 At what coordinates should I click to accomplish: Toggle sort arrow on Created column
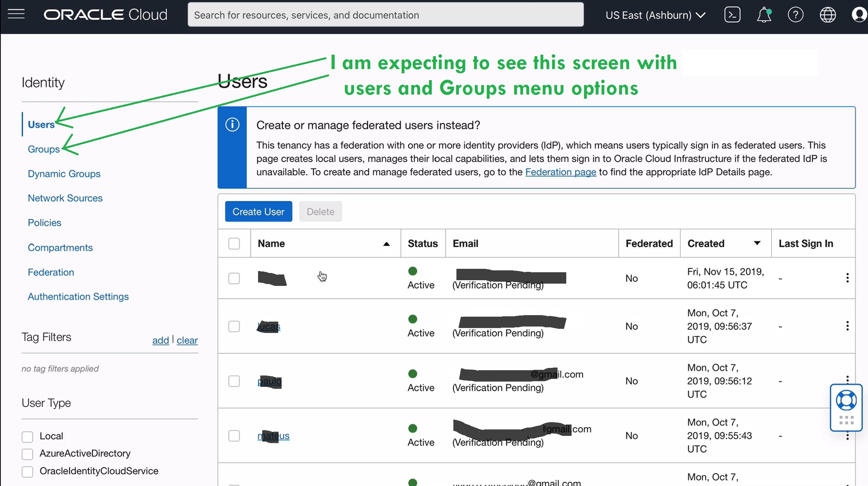[x=757, y=243]
